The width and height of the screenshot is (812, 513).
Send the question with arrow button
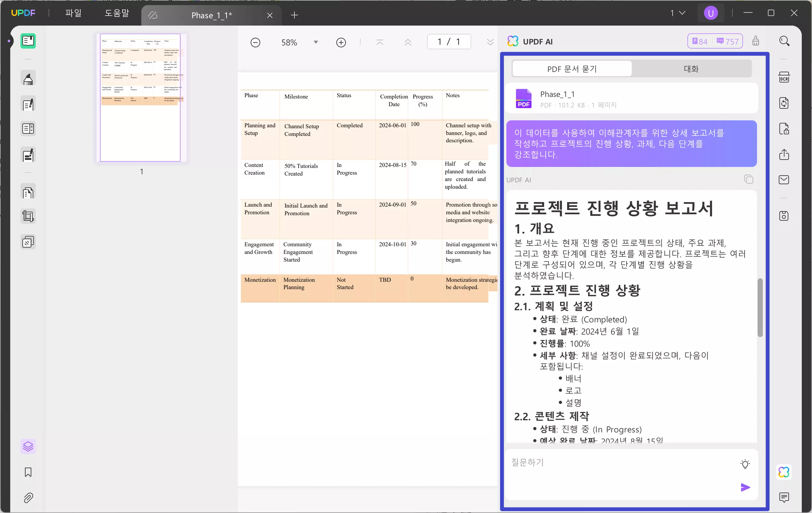(745, 487)
